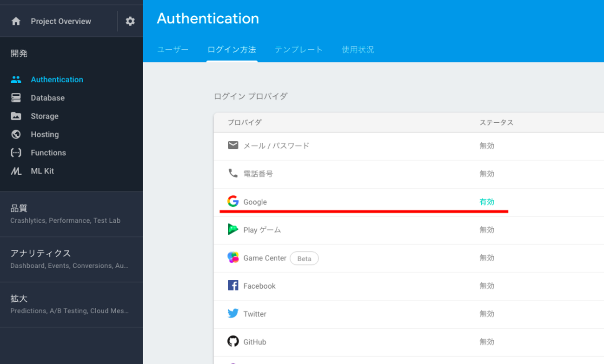Screen dimensions: 604x364
Task: Click the Database icon in sidebar
Action: click(x=16, y=98)
